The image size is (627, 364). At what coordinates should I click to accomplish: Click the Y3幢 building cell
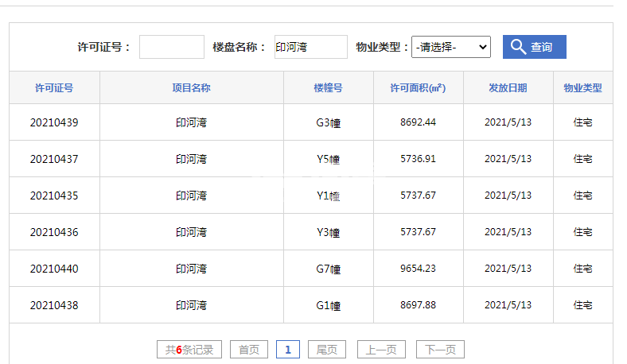tap(329, 233)
